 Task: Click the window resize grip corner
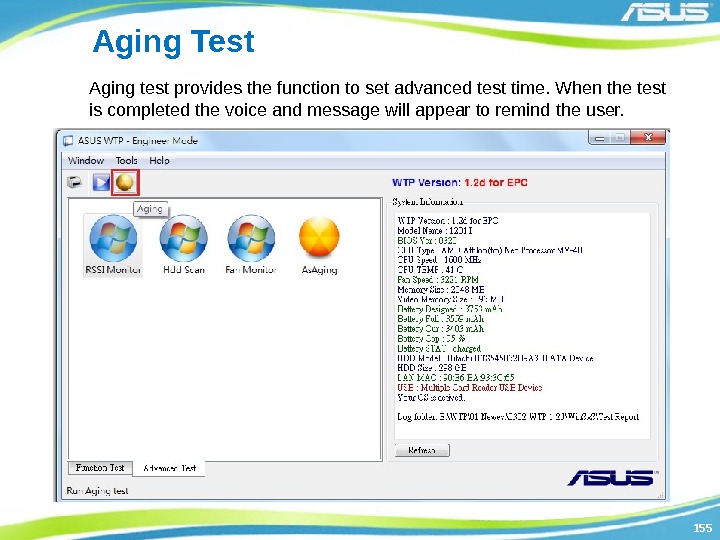pos(660,495)
